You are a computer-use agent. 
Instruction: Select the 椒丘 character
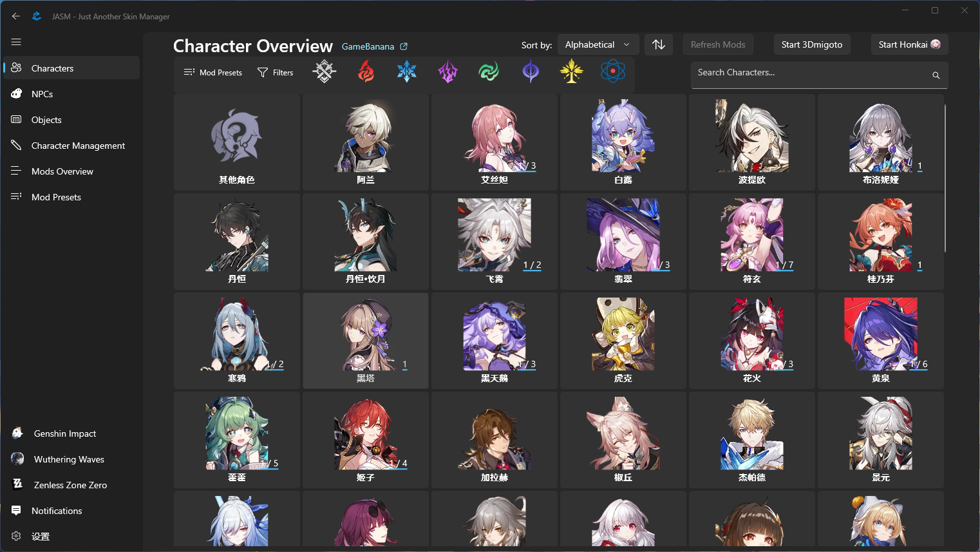623,440
